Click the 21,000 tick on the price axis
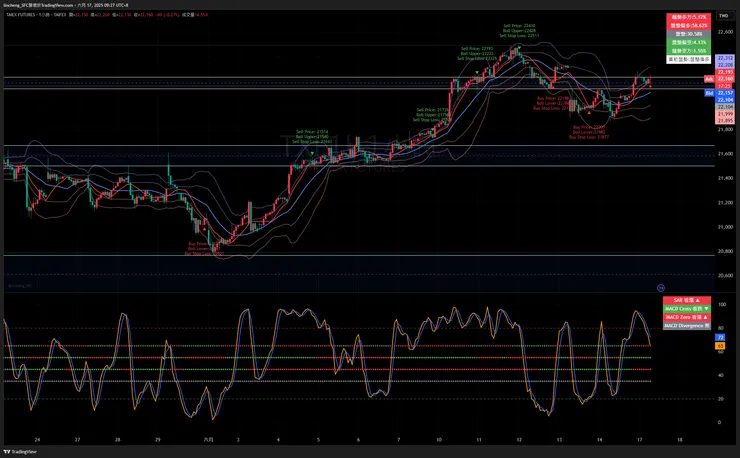Screen dimensions: 740x458 725,227
